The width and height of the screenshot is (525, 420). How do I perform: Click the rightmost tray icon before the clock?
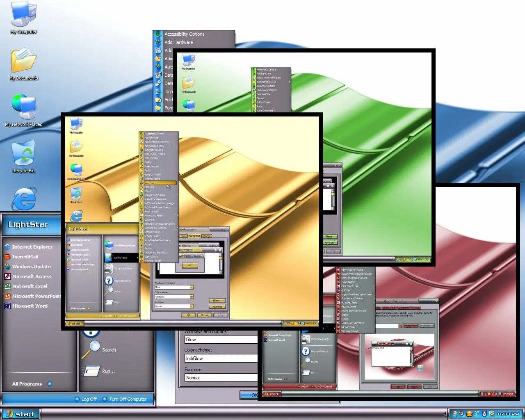[492, 414]
